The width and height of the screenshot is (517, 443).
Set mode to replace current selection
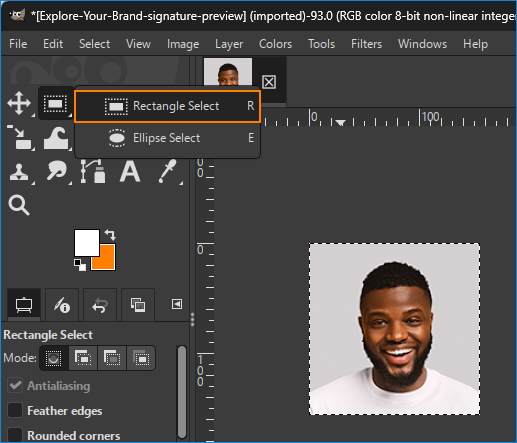(x=54, y=358)
